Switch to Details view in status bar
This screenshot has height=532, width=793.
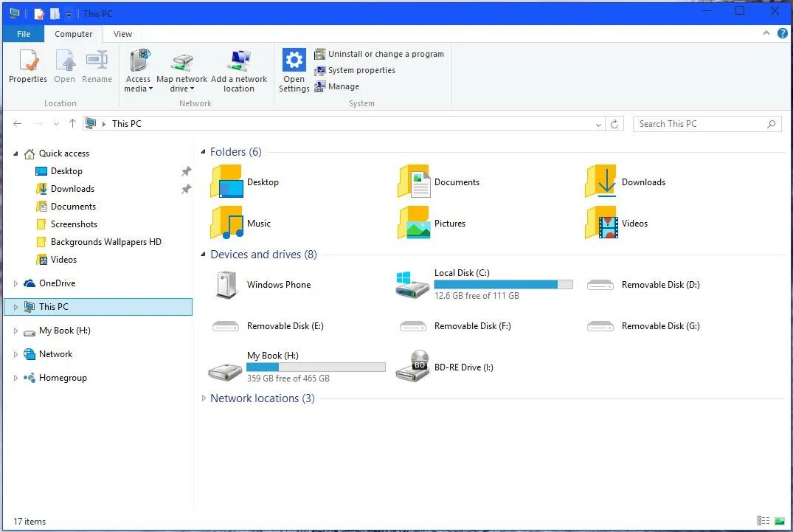pyautogui.click(x=763, y=521)
